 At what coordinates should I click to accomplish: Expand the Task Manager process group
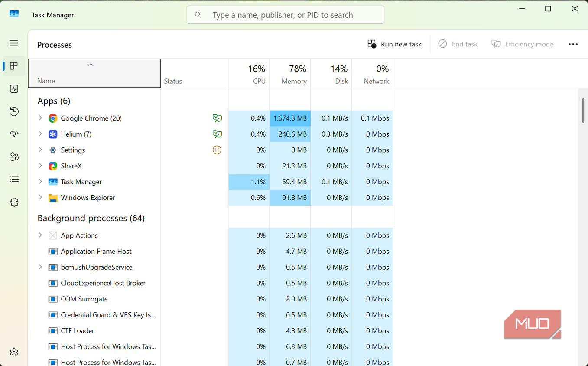pos(40,181)
